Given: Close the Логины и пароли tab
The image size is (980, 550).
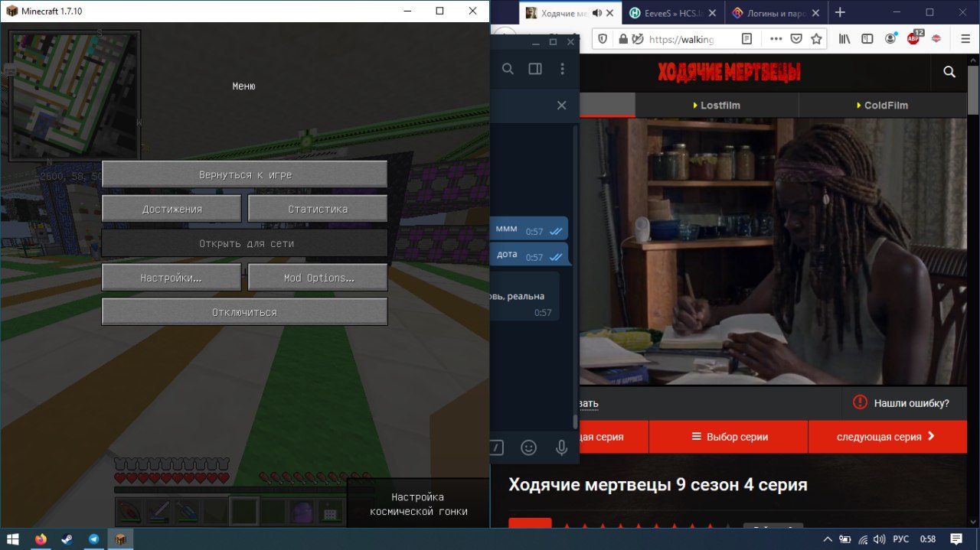Looking at the screenshot, I should pos(817,13).
